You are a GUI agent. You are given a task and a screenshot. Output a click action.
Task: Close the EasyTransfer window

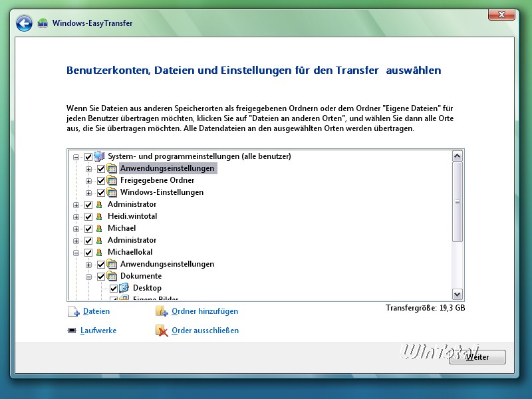pyautogui.click(x=501, y=15)
